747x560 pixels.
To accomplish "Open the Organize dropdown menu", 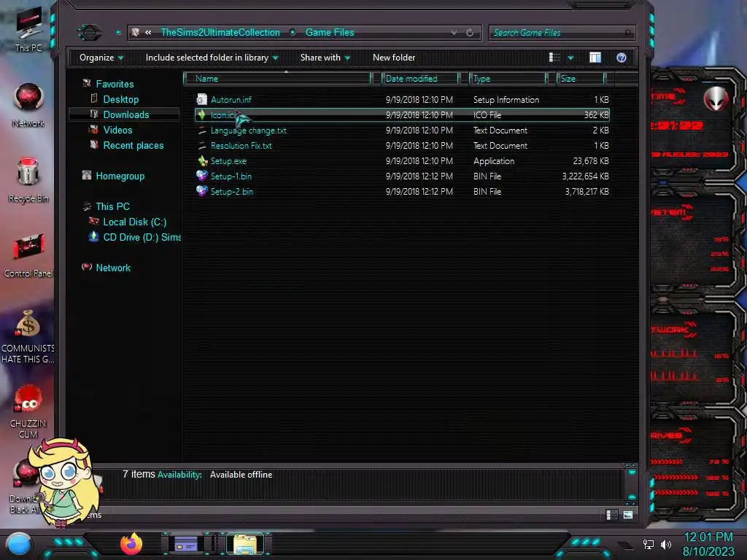I will [x=101, y=58].
